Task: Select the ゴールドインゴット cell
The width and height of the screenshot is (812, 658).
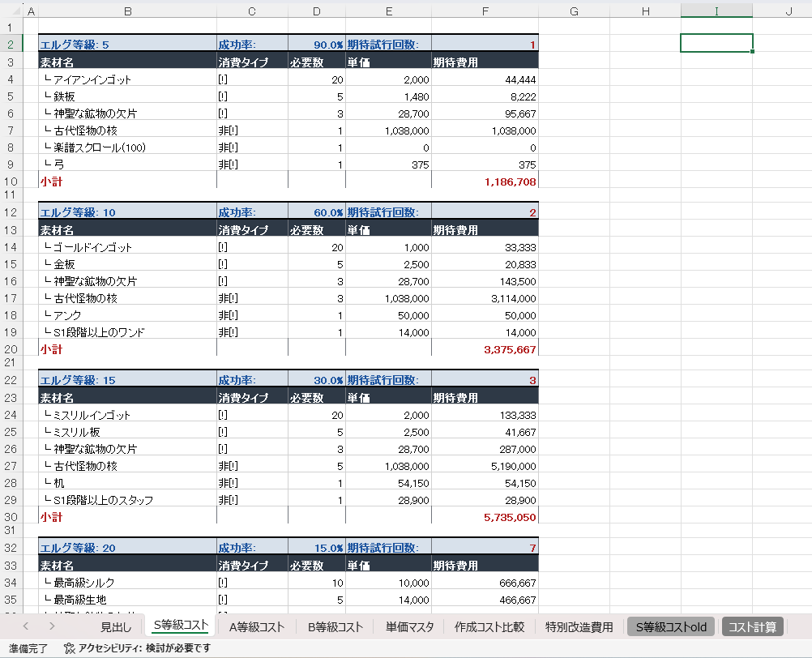Action: tap(127, 247)
